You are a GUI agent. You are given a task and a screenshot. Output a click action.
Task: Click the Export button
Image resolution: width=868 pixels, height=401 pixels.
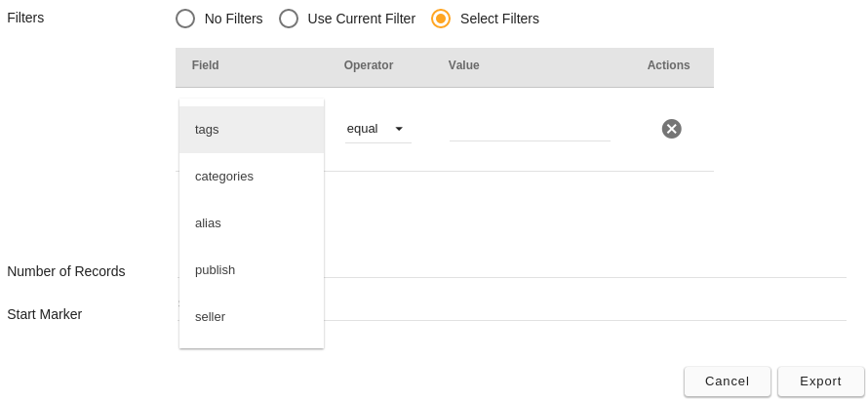pos(820,381)
